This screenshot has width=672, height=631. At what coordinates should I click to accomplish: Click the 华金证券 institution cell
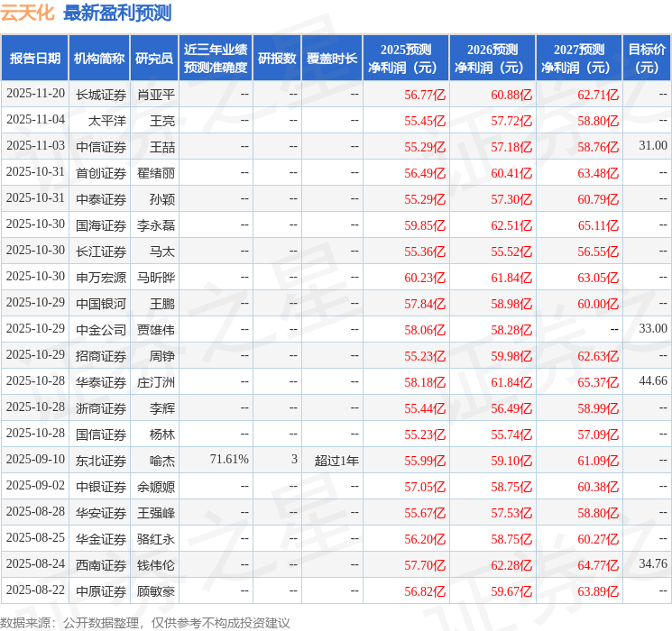point(101,538)
